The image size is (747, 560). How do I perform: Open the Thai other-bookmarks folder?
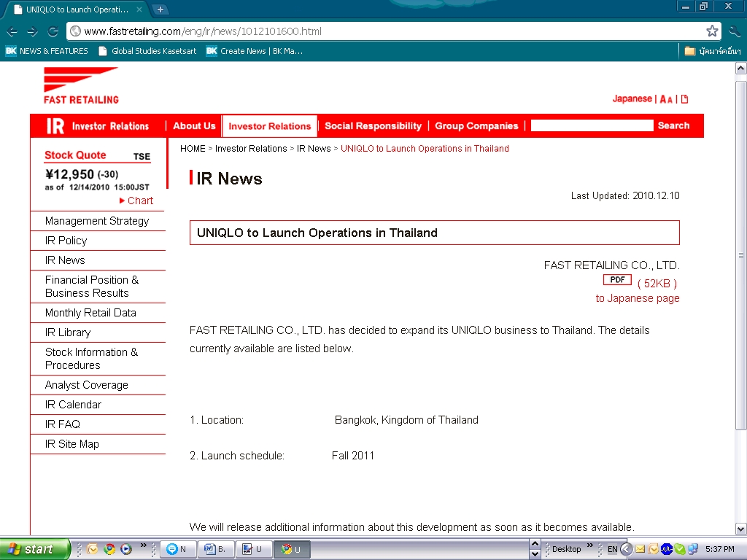coord(713,51)
